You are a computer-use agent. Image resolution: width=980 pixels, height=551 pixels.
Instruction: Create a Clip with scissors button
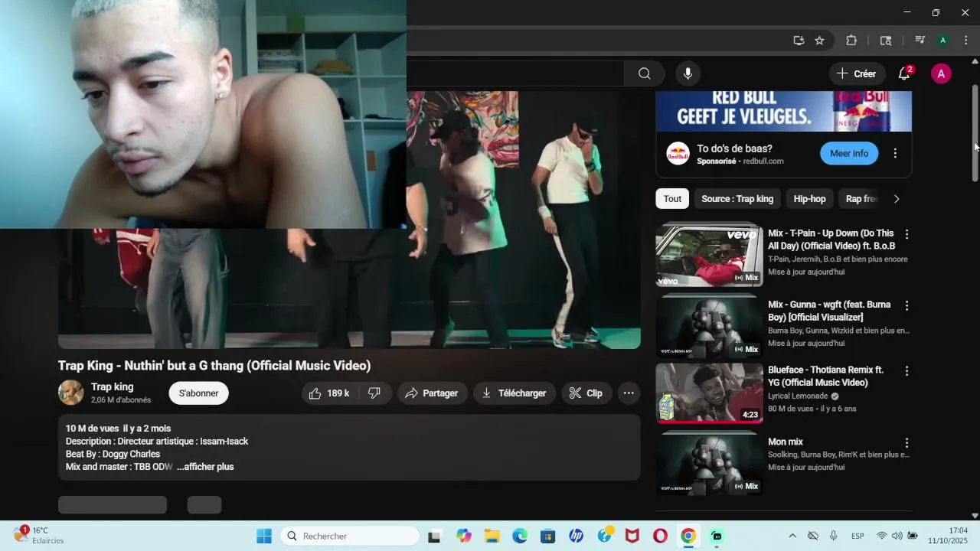(x=586, y=393)
